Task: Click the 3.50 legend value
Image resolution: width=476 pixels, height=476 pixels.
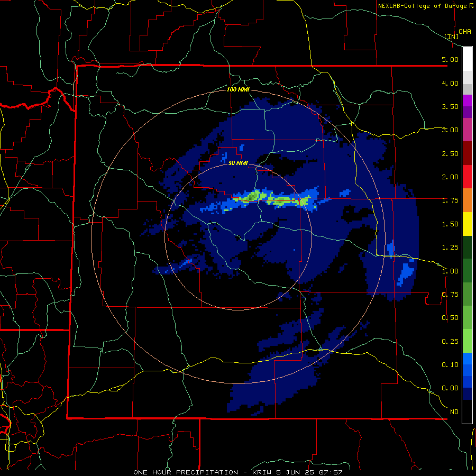Action: pyautogui.click(x=450, y=106)
